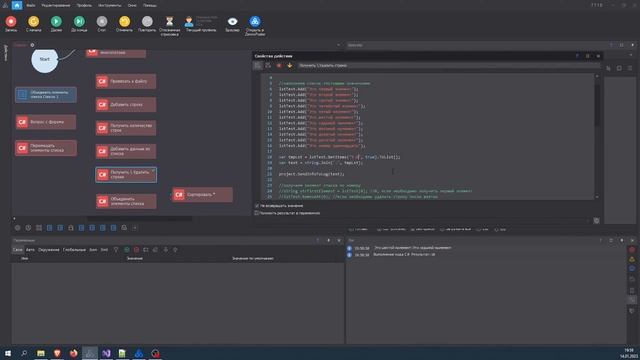
Task: Select the 'Получить количество строк' C# block
Action: (x=126, y=128)
